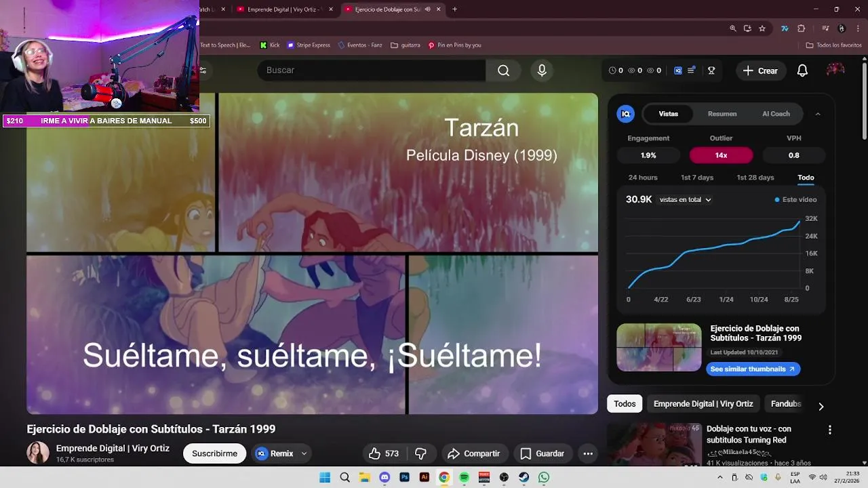This screenshot has width=868, height=488.
Task: Open the vidIQ trophy icon
Action: tap(711, 70)
